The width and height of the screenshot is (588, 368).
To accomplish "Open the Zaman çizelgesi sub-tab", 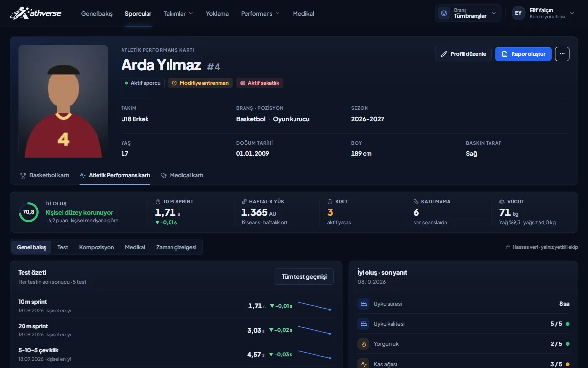I will (176, 247).
